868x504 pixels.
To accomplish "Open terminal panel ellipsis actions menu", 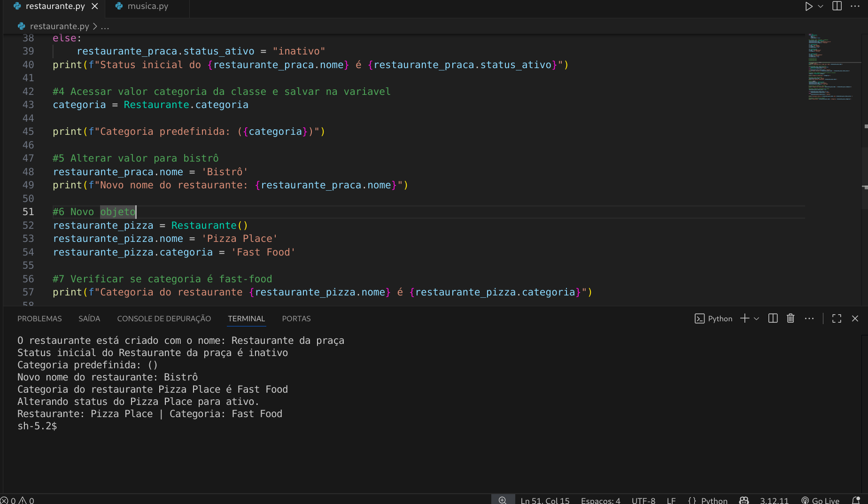I will (x=809, y=318).
